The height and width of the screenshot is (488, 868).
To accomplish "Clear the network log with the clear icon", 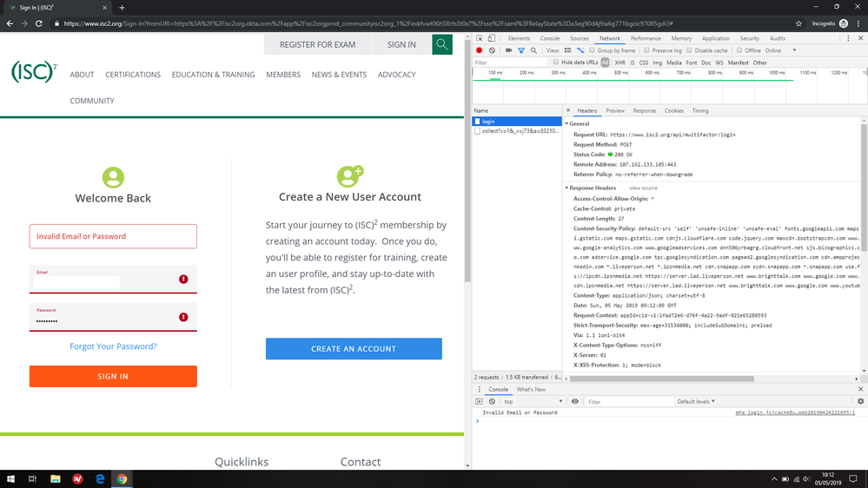I will coord(492,50).
